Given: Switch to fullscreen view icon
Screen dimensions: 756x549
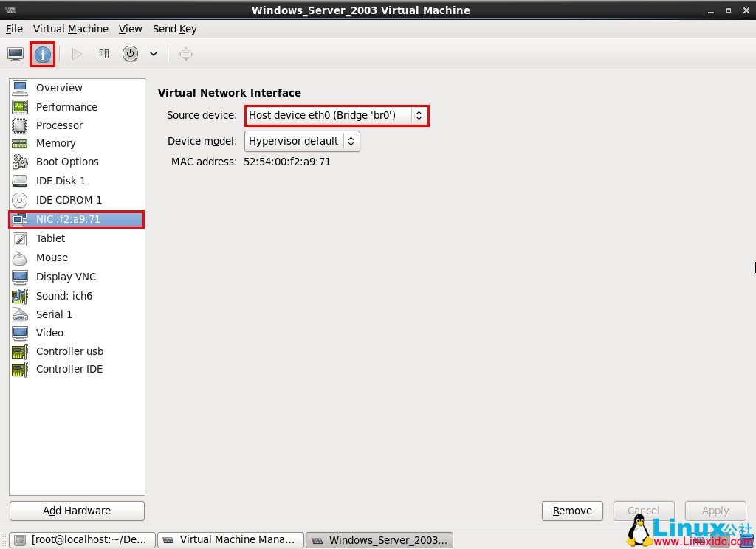Looking at the screenshot, I should (x=185, y=54).
